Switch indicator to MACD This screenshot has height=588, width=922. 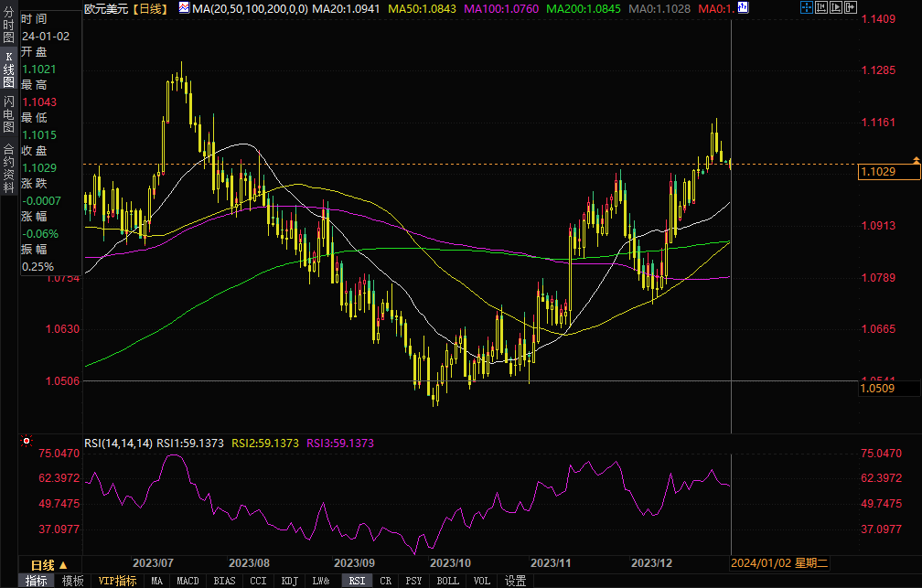[188, 581]
